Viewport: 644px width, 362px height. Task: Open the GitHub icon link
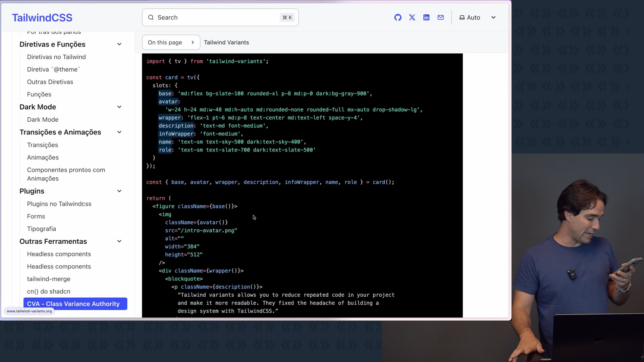[398, 17]
